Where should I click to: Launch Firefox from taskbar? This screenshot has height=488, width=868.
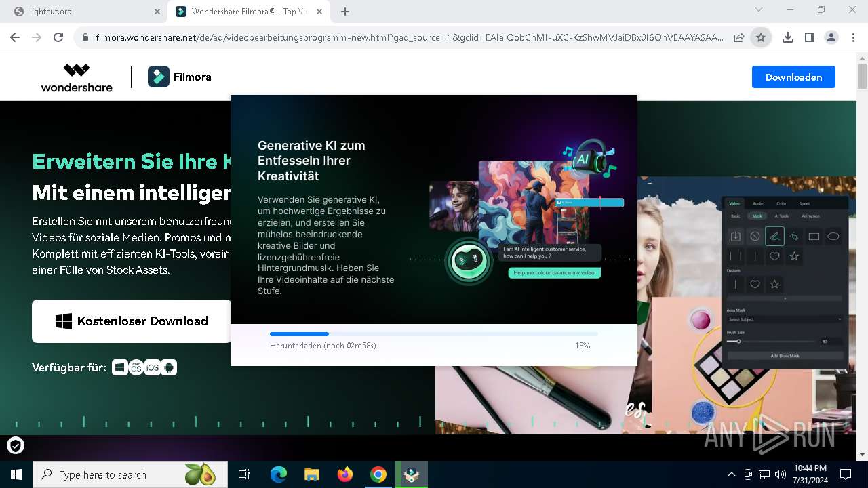pyautogui.click(x=345, y=474)
